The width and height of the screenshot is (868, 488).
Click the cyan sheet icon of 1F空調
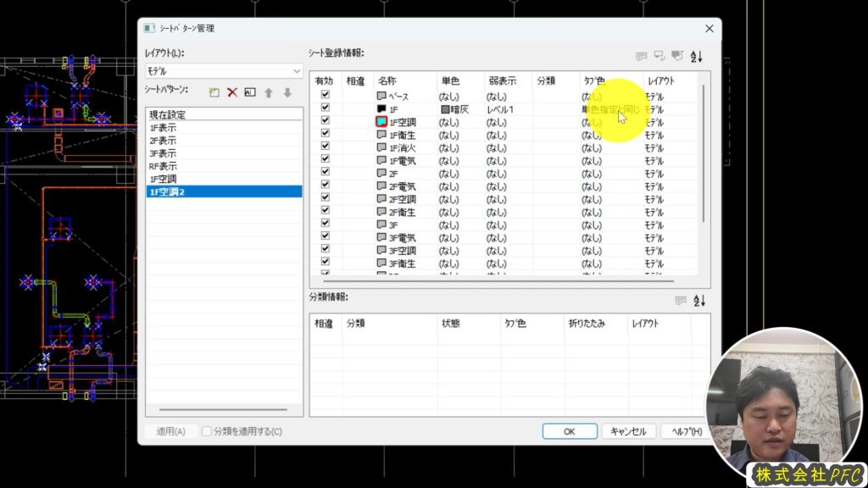coord(381,122)
